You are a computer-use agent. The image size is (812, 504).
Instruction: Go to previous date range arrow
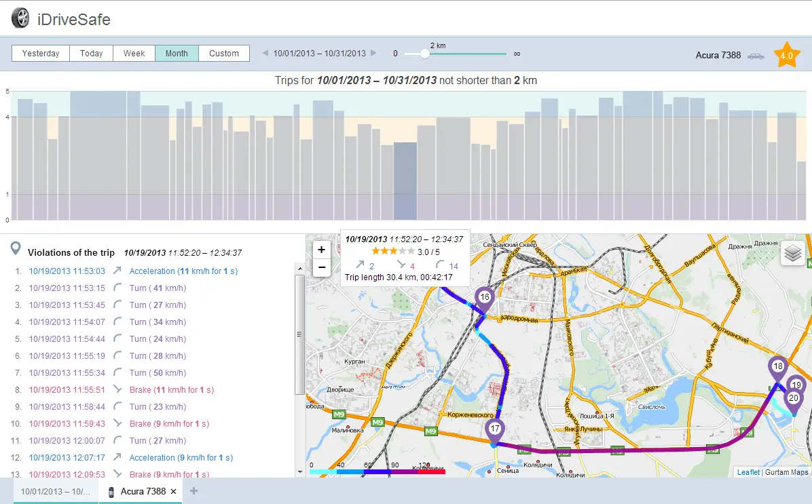click(x=265, y=53)
